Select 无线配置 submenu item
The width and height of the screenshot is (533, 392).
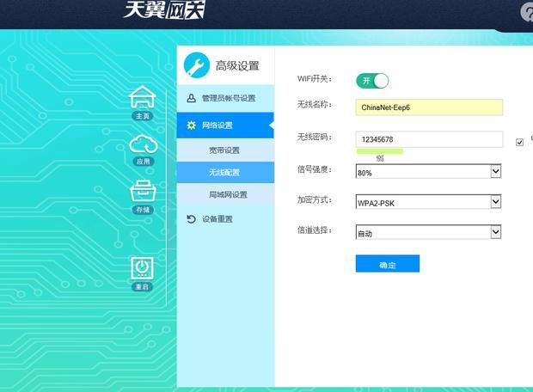225,173
